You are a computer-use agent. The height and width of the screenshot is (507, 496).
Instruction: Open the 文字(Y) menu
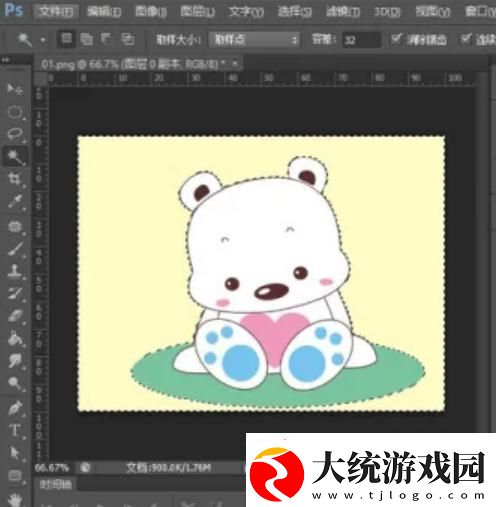pos(246,12)
